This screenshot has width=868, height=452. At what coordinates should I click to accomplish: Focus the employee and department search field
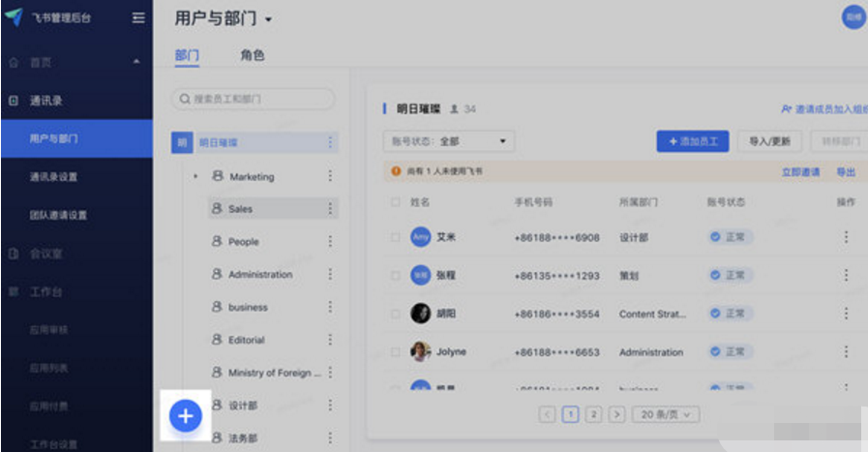pos(254,99)
